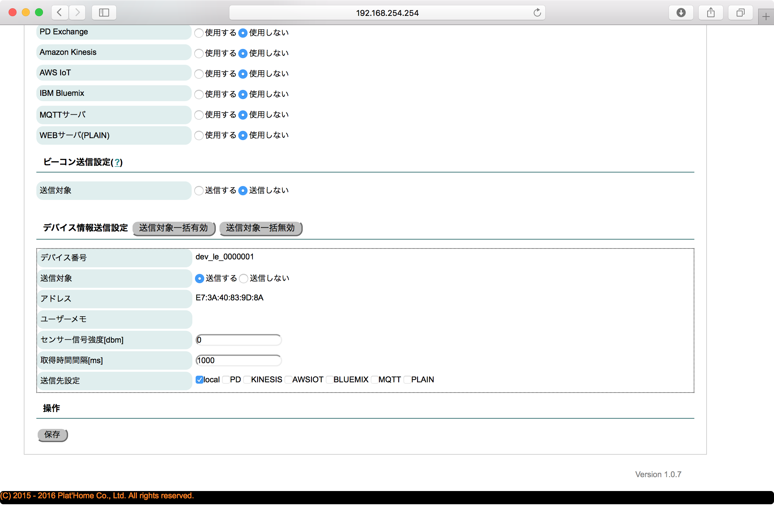Open the beacon settings help link (?)
This screenshot has height=532, width=774.
(117, 162)
